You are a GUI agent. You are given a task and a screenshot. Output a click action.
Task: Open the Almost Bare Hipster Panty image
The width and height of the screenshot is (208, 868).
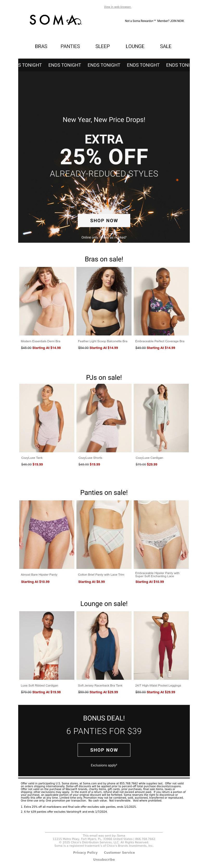click(x=47, y=534)
